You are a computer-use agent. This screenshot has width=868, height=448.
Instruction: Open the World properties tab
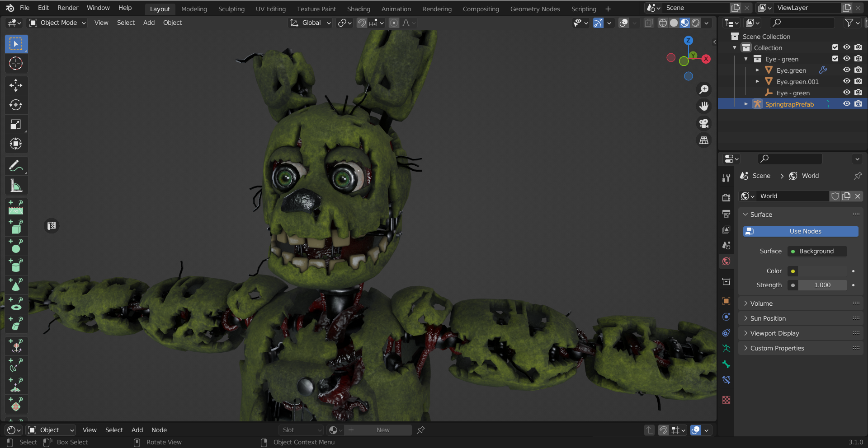[726, 261]
